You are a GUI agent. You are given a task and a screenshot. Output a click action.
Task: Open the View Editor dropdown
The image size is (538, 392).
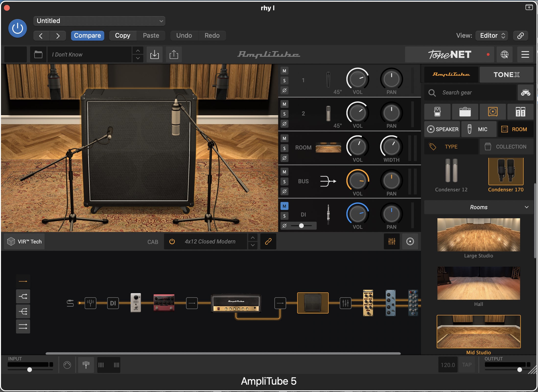pos(492,36)
